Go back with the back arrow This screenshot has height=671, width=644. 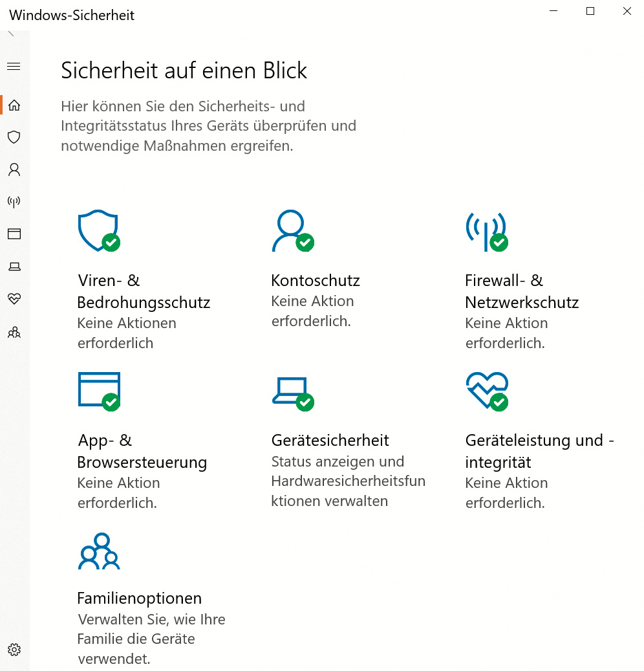tap(11, 33)
